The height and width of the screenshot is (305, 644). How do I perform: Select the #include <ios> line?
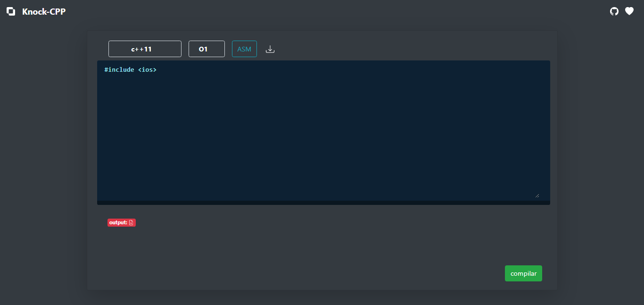click(x=131, y=69)
